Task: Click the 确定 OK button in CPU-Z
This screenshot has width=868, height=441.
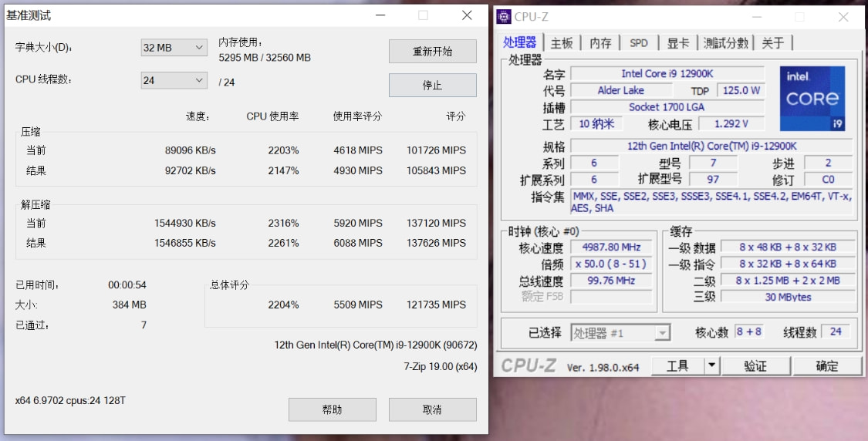Action: pos(827,365)
